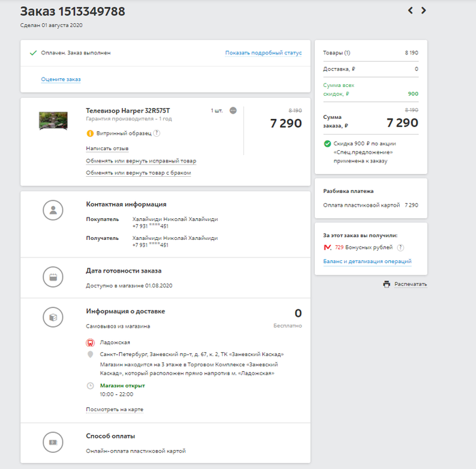Click 'Обменять или вернуть товар с браком'

(139, 173)
